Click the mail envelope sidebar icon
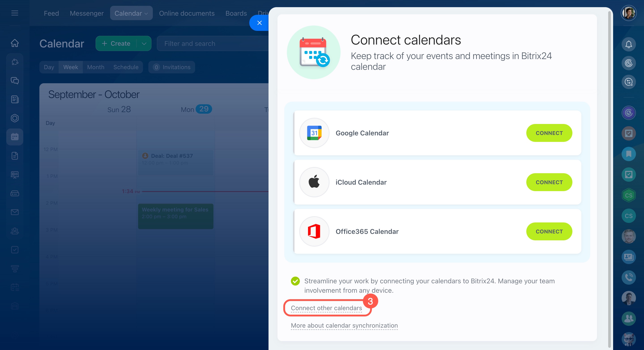Viewport: 644px width, 350px height. coord(15,212)
